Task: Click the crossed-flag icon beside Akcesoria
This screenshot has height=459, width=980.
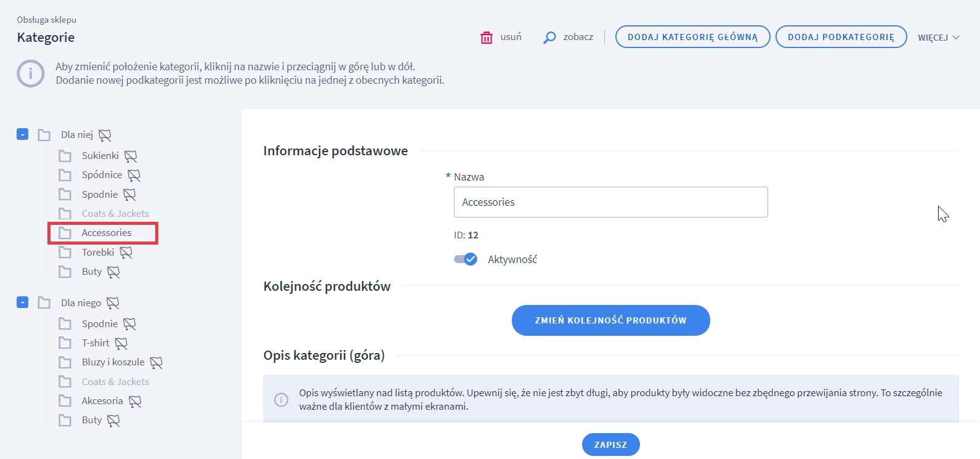Action: pyautogui.click(x=135, y=401)
